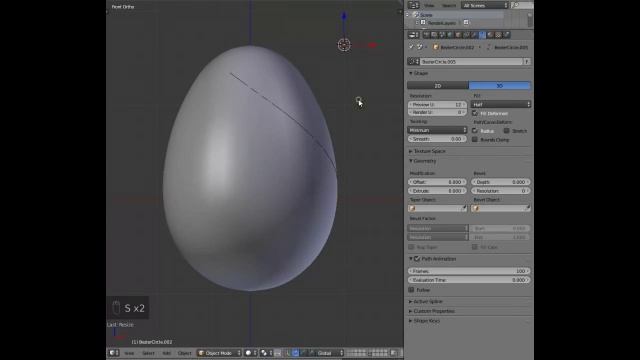Toggle the Follow checkbox
This screenshot has width=640, height=360.
[x=411, y=290]
